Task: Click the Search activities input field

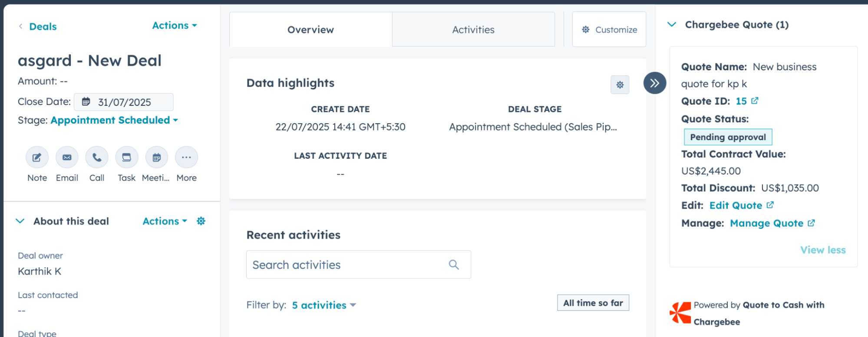Action: pyautogui.click(x=347, y=265)
